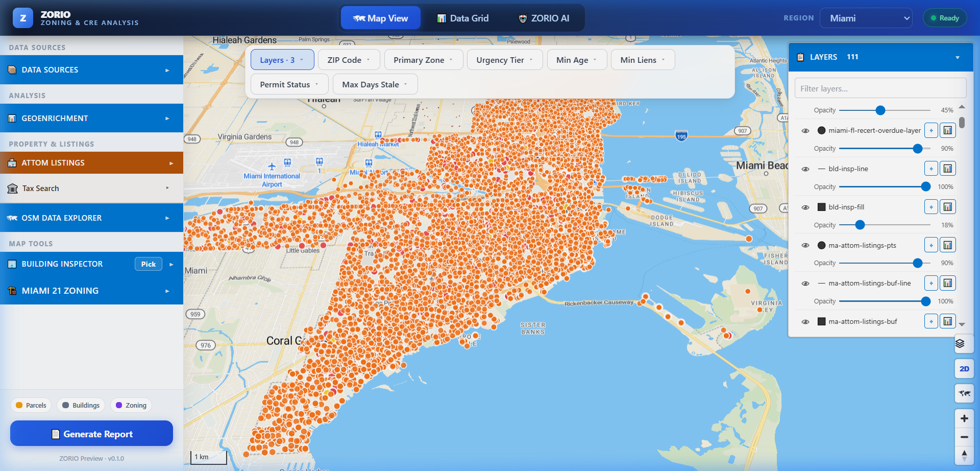Click the basemap world icon button
The height and width of the screenshot is (471, 980).
point(964,393)
